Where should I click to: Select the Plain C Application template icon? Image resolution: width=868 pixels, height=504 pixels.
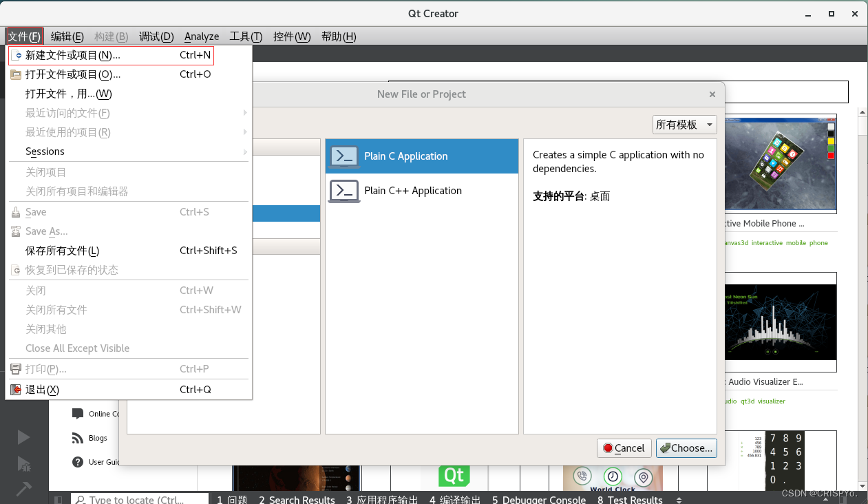pyautogui.click(x=344, y=156)
